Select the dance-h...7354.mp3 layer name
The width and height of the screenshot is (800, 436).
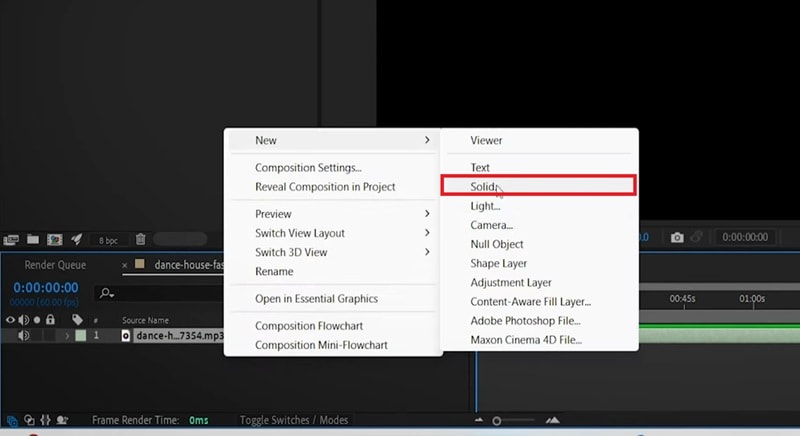coord(180,336)
